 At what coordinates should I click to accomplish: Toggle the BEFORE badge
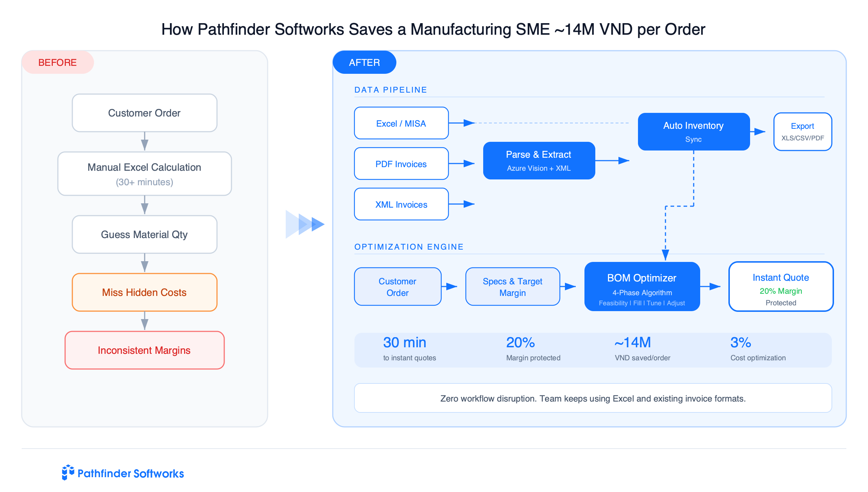tap(58, 62)
